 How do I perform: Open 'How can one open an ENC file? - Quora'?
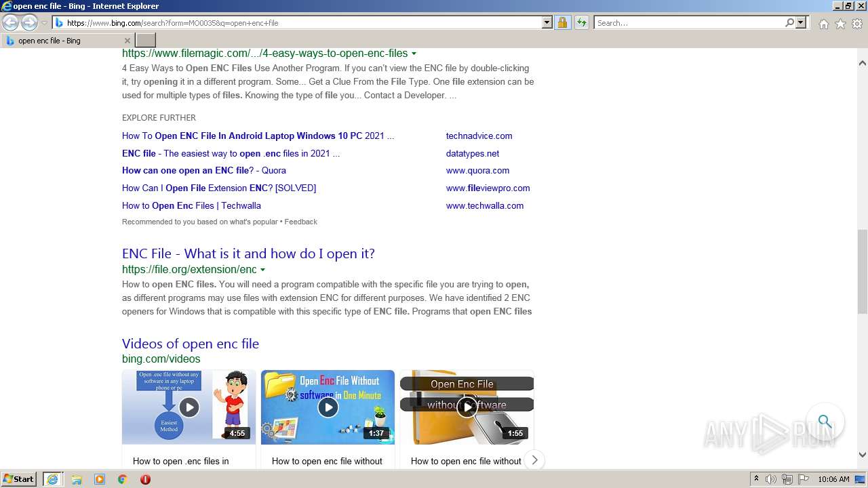(x=204, y=171)
